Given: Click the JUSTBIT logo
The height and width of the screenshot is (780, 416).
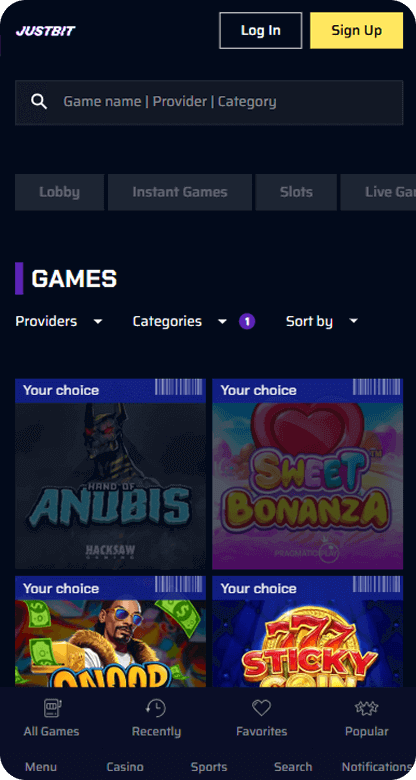Looking at the screenshot, I should [x=45, y=31].
